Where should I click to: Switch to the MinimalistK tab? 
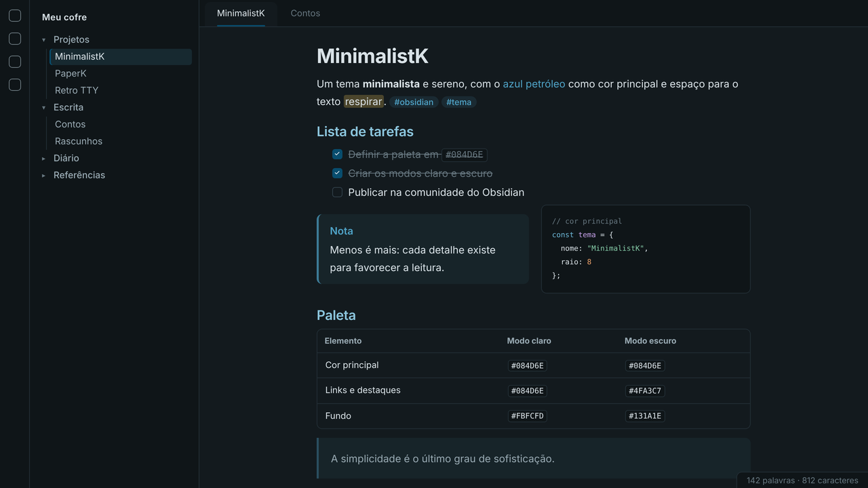coord(241,14)
